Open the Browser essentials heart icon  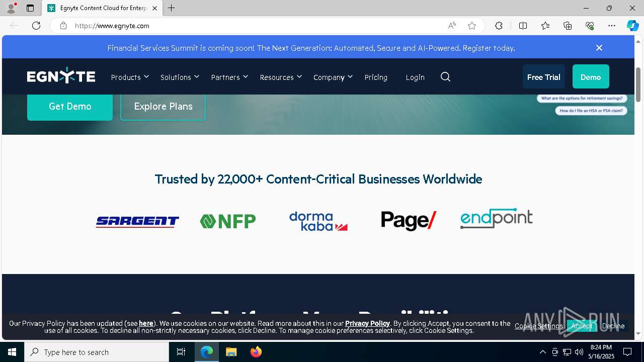click(590, 26)
